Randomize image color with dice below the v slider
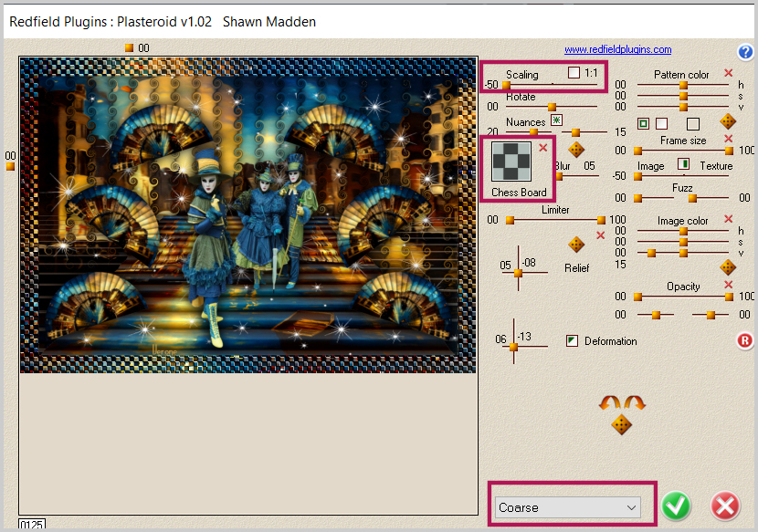 pos(728,266)
